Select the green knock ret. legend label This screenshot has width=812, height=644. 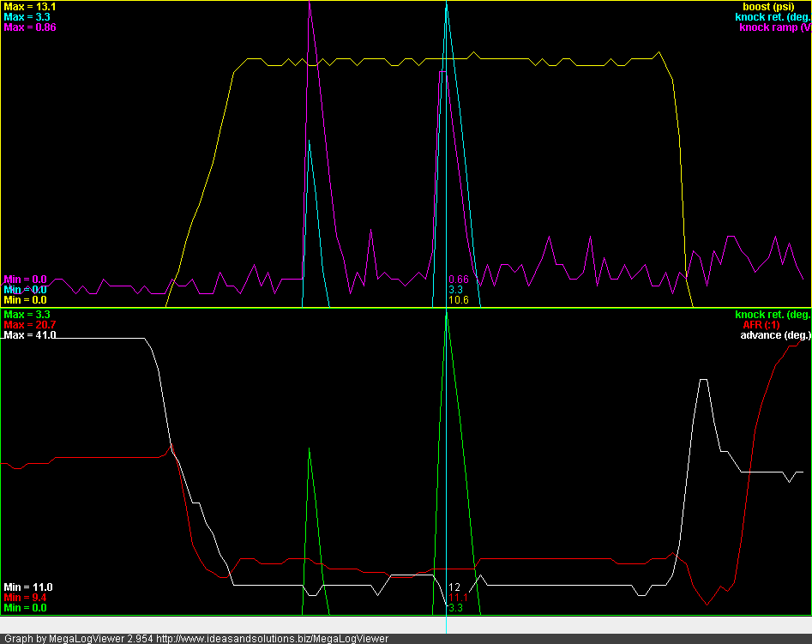pos(773,315)
